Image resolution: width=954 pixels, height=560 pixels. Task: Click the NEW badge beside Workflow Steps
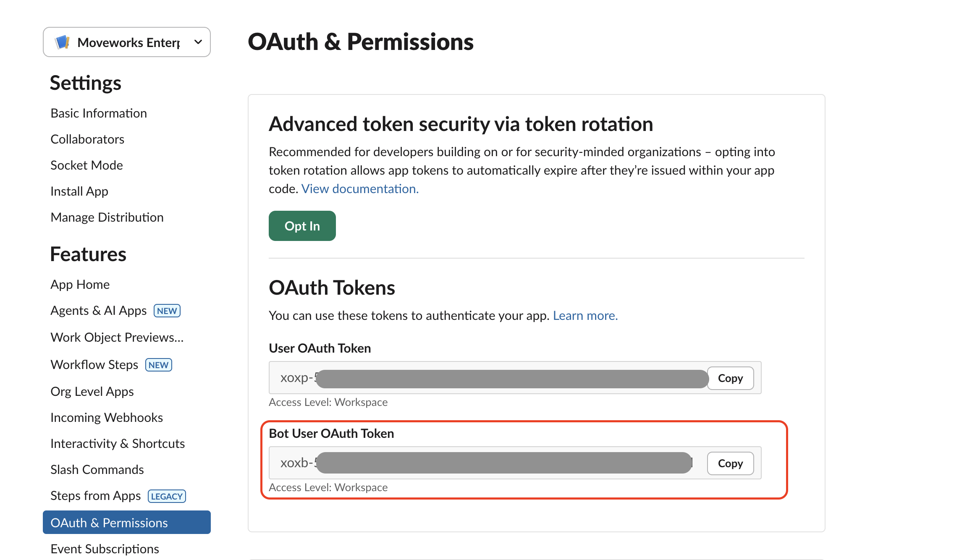point(159,365)
